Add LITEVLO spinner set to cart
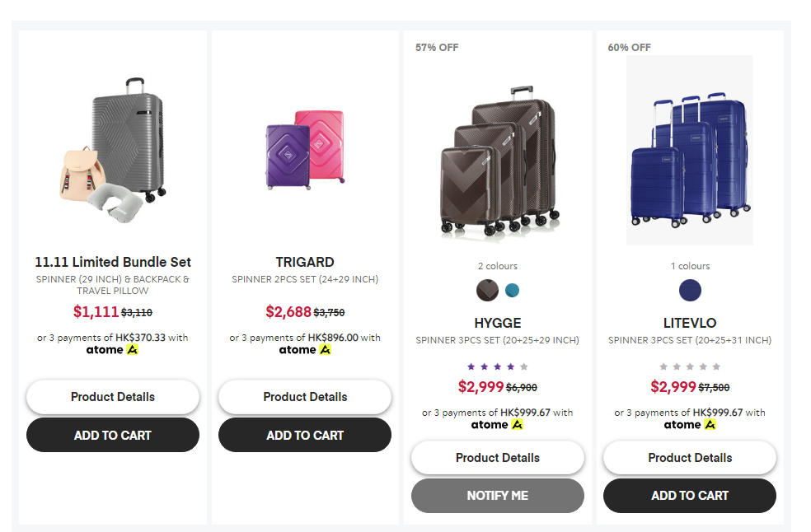Screen dimensions: 811x532 click(x=690, y=496)
